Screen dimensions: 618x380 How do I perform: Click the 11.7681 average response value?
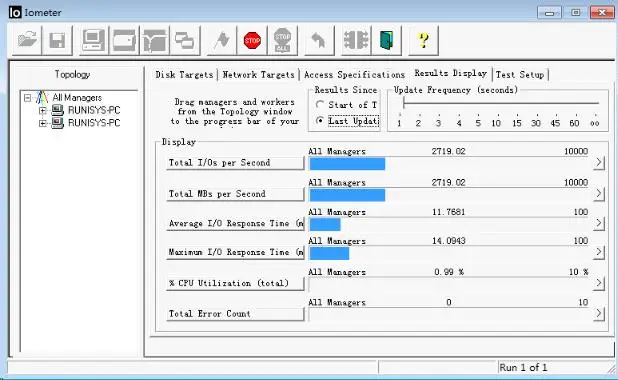[x=449, y=212]
